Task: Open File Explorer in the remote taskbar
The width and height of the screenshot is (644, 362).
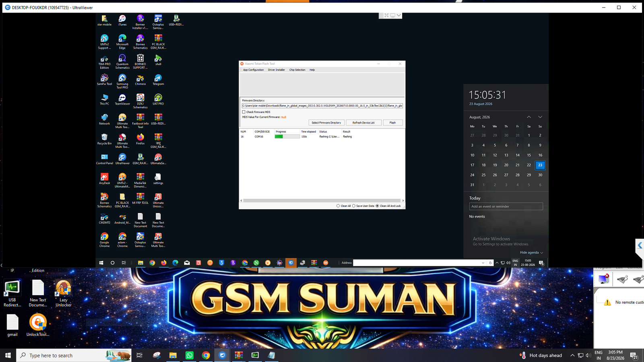Action: click(140, 263)
